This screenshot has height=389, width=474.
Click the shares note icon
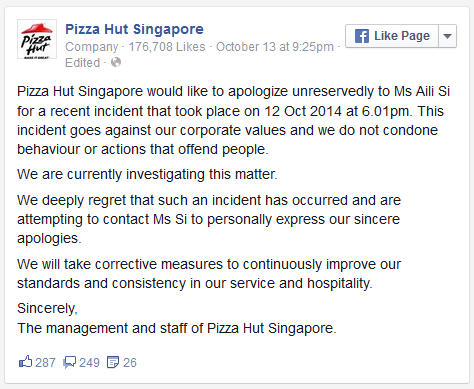113,362
